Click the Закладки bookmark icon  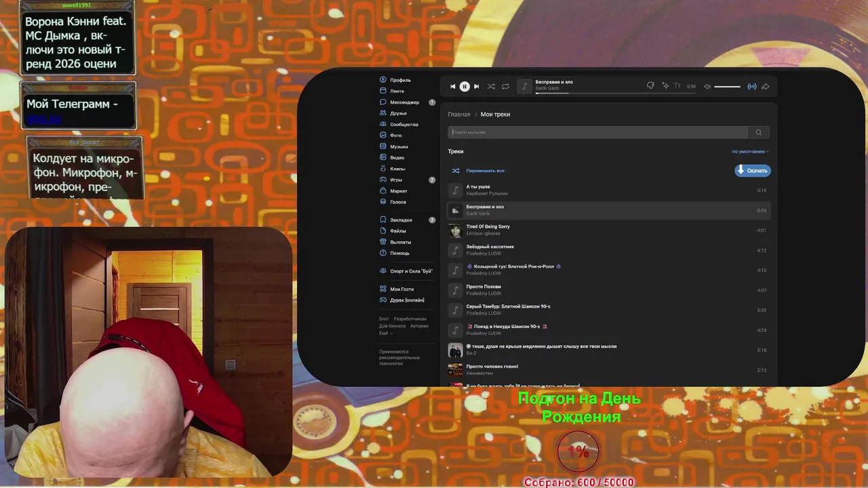click(x=383, y=220)
